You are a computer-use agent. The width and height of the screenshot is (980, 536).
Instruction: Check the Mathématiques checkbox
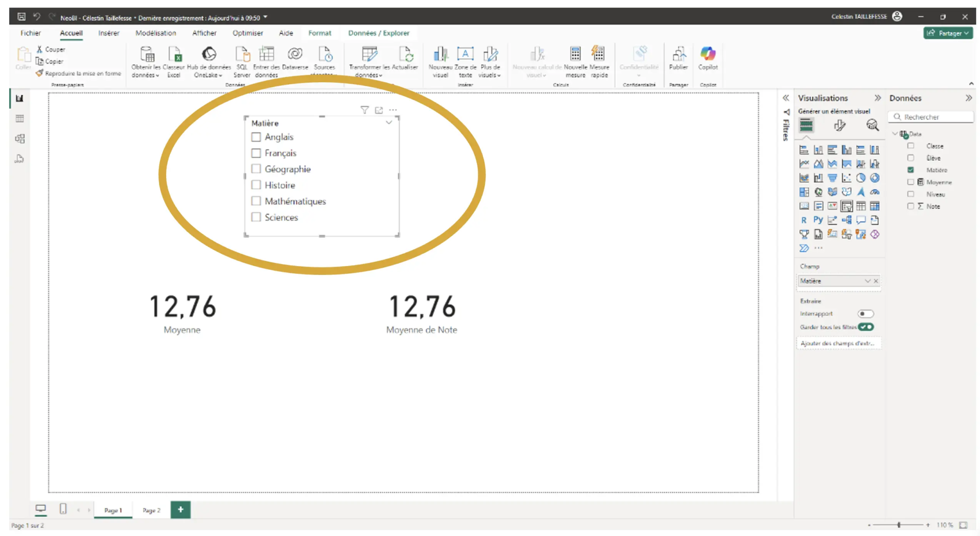click(x=256, y=201)
